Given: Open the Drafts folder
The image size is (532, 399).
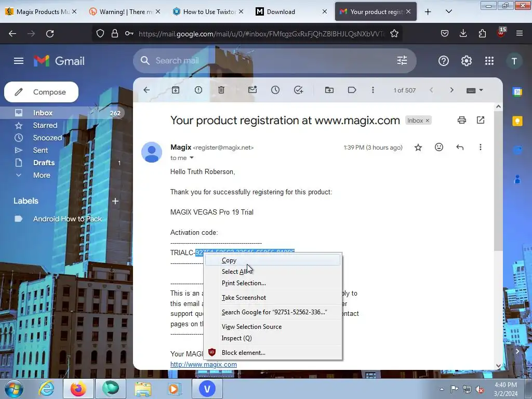Looking at the screenshot, I should pyautogui.click(x=62, y=163).
